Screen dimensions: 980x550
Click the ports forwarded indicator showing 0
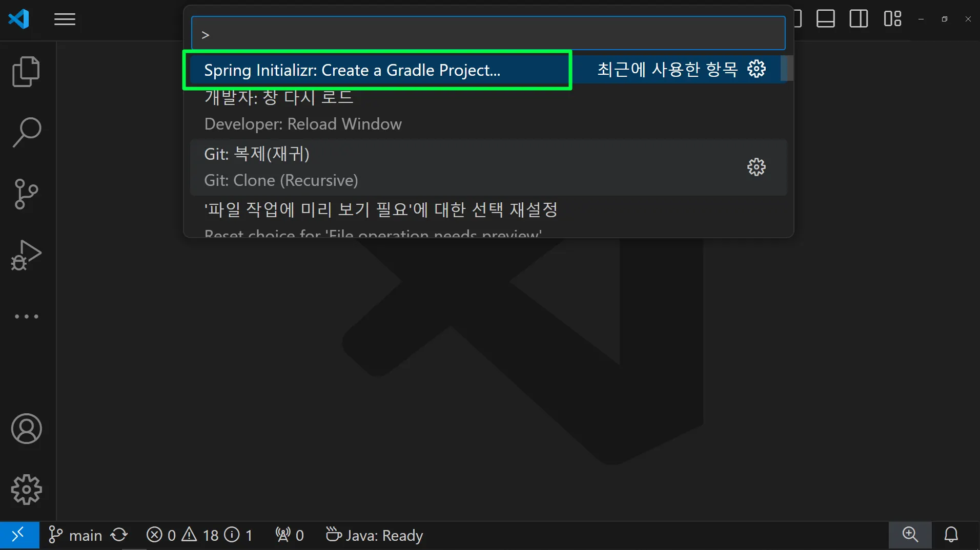289,535
